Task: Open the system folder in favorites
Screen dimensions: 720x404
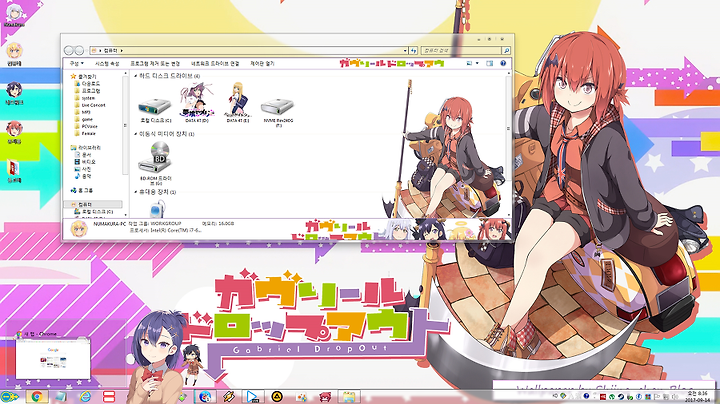Action: 84,98
